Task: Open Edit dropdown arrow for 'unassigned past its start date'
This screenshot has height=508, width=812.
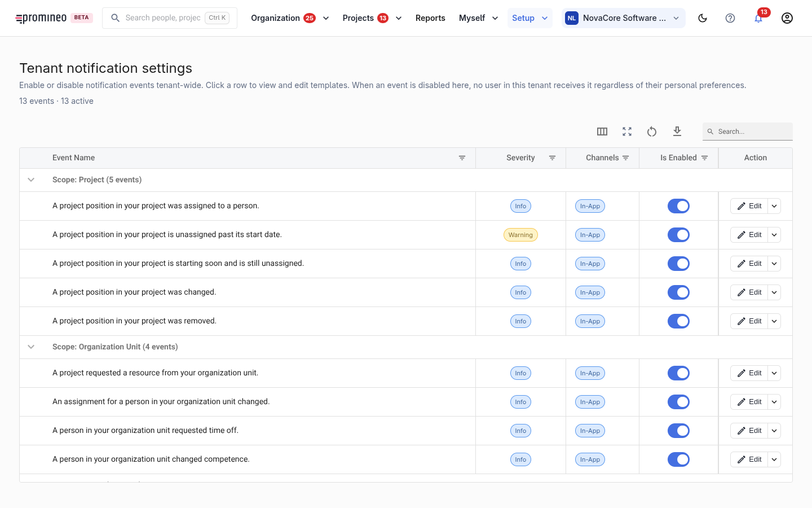Action: (774, 235)
